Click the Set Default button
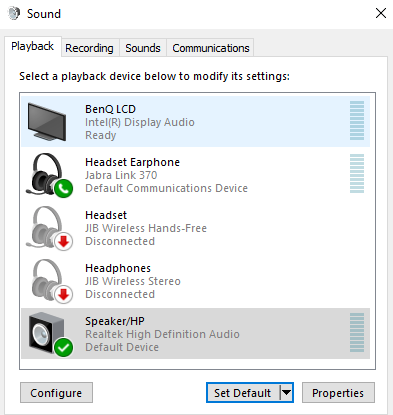The image size is (393, 415). tap(243, 393)
